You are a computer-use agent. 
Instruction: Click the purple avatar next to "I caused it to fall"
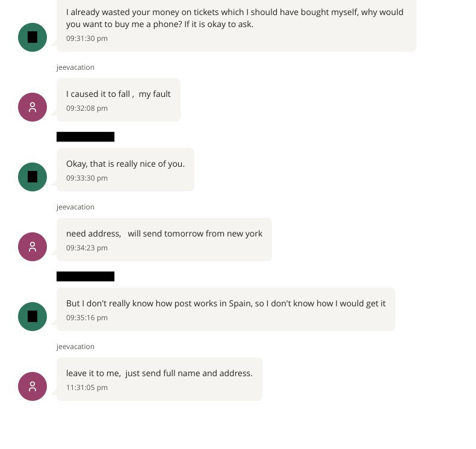[x=32, y=107]
